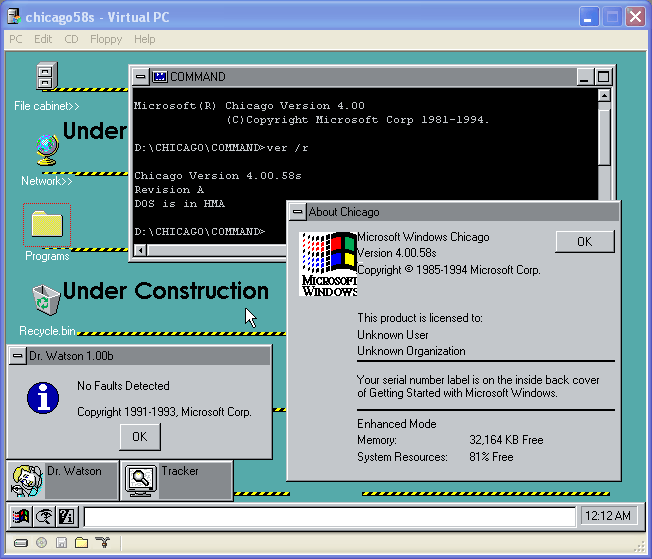Click the help question-mark icon in taskbar
The width and height of the screenshot is (652, 559).
(66, 517)
